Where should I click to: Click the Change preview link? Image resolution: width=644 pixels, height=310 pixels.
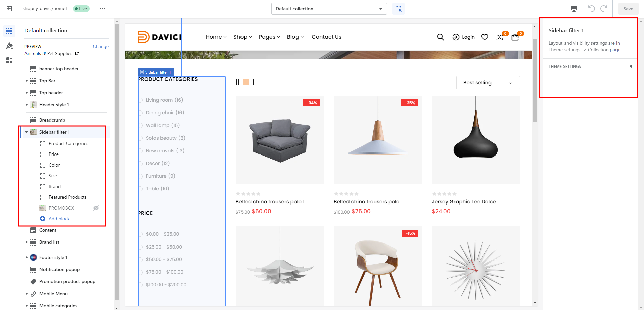(101, 46)
